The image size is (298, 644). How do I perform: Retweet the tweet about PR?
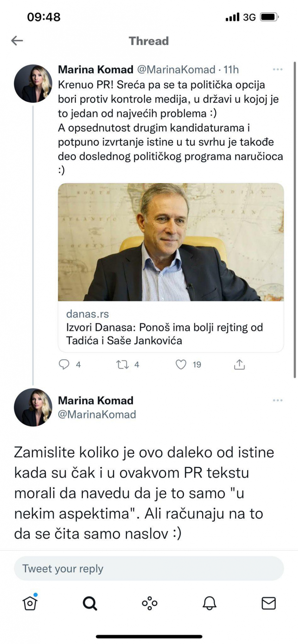123,364
